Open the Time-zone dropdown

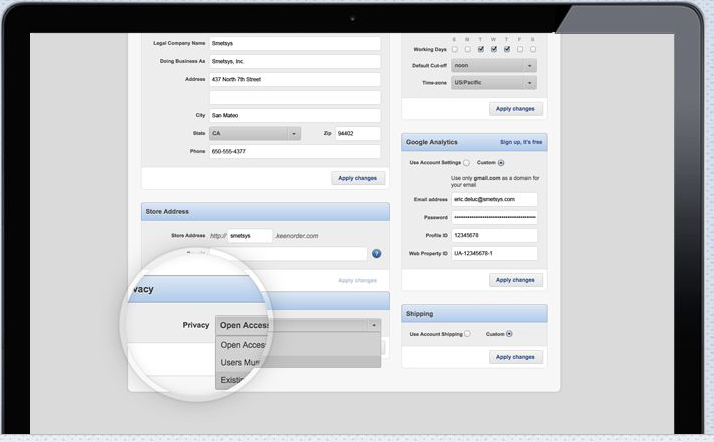[494, 83]
